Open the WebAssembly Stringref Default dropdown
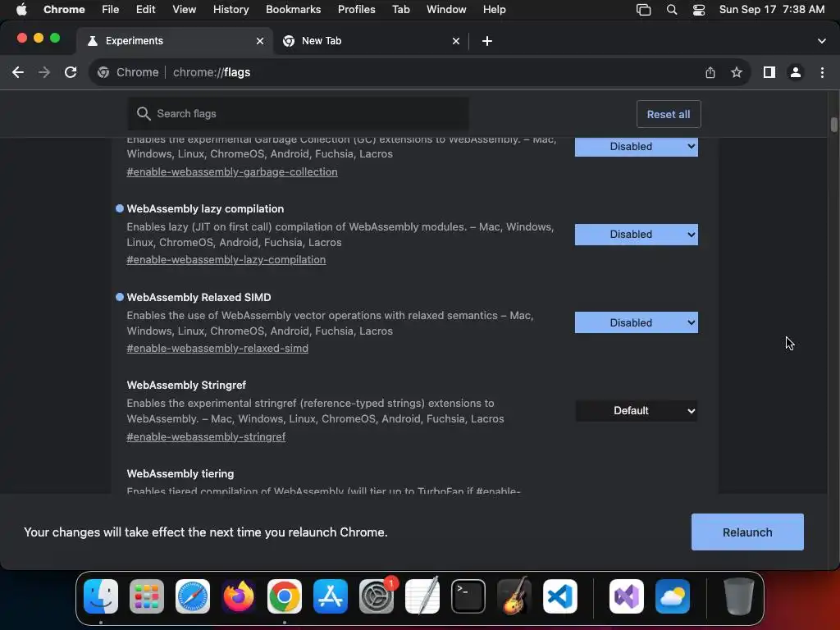This screenshot has width=840, height=630. (637, 411)
